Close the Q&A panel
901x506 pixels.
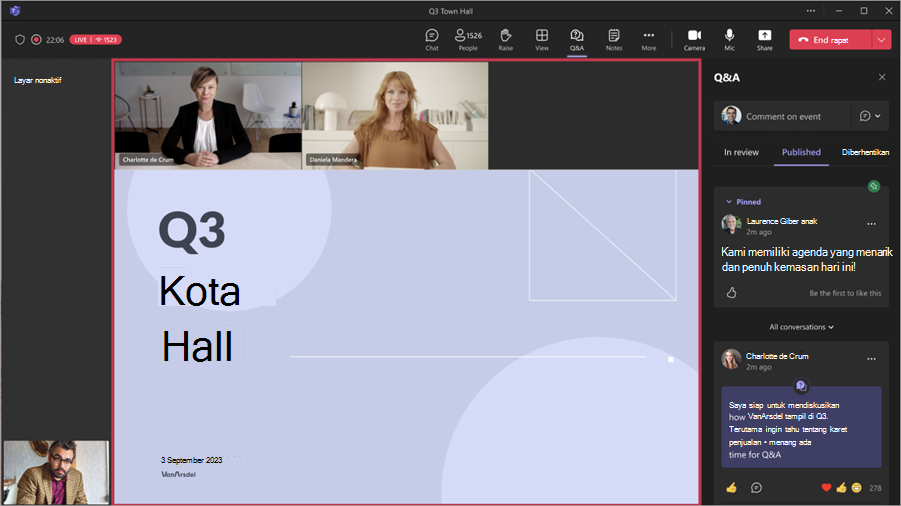[x=882, y=77]
